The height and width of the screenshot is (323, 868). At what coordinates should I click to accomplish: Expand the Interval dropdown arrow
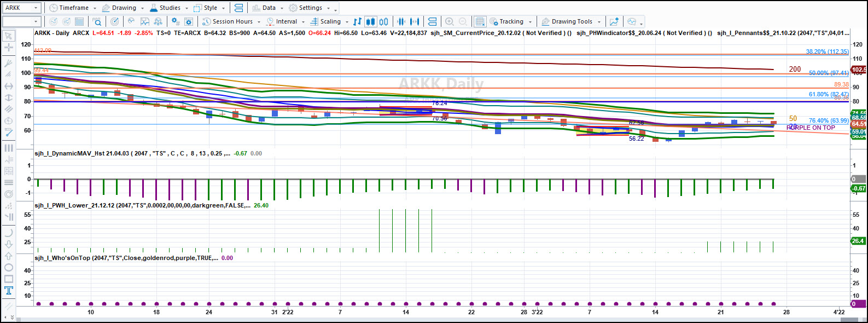tap(303, 22)
